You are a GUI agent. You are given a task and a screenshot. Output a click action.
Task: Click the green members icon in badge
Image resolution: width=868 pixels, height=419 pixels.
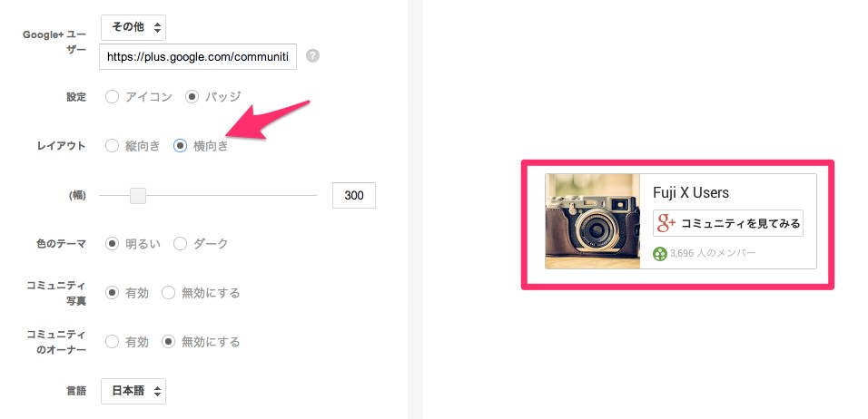pyautogui.click(x=660, y=254)
